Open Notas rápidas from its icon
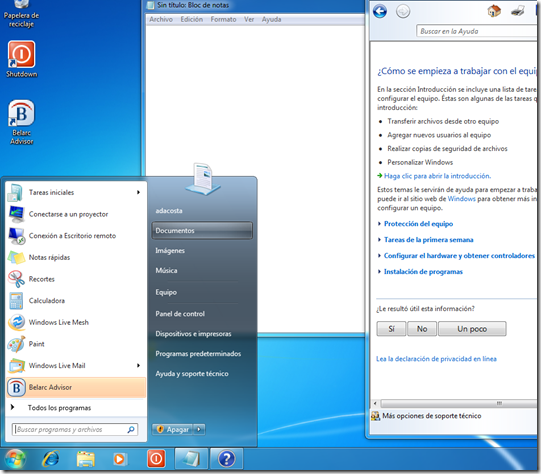Image resolution: width=541 pixels, height=474 pixels. [16, 257]
